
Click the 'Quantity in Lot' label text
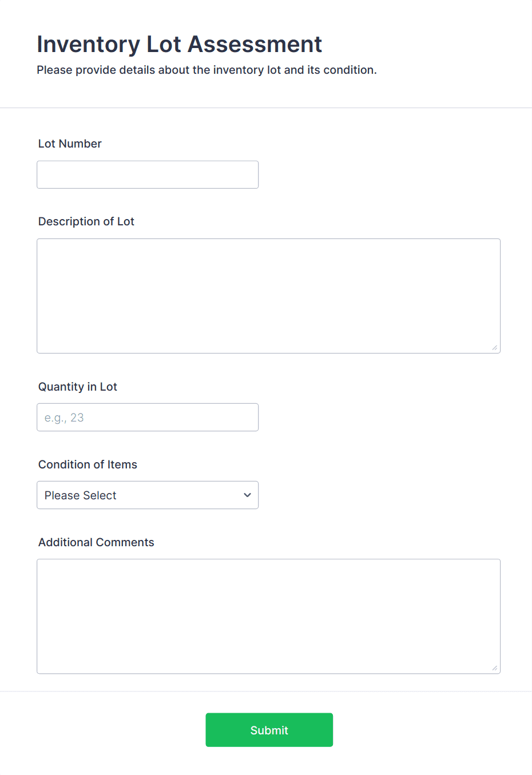78,387
